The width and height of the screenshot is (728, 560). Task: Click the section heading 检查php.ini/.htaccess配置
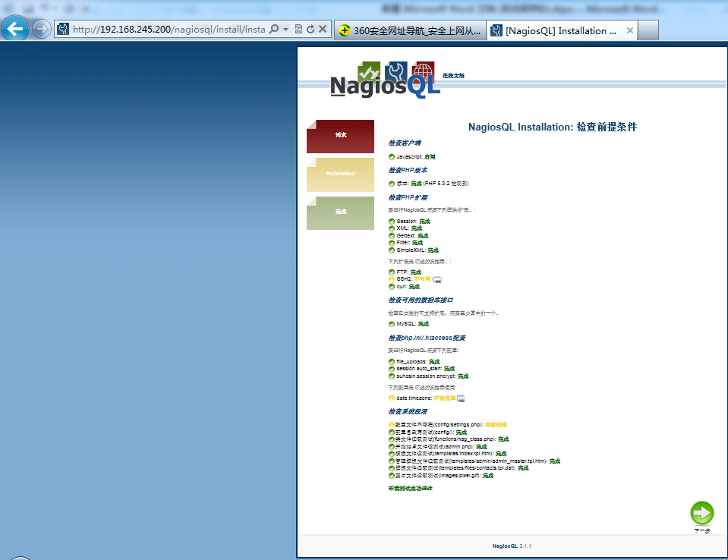tap(427, 338)
